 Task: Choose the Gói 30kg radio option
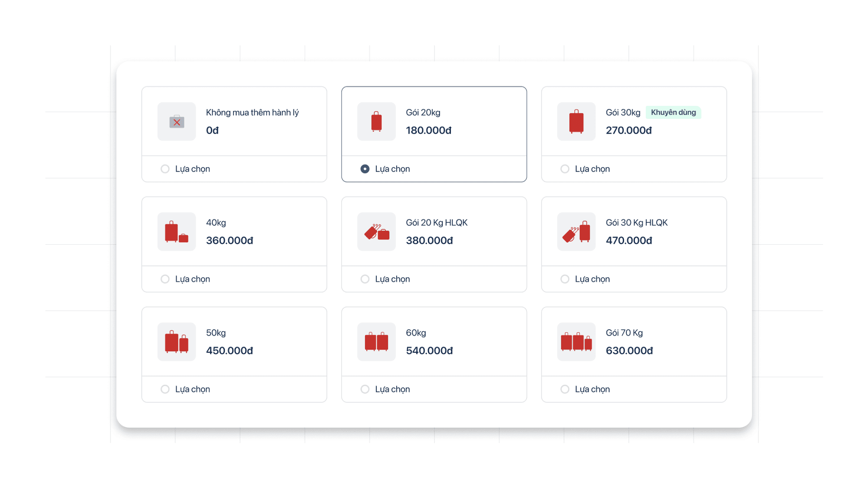click(x=565, y=169)
